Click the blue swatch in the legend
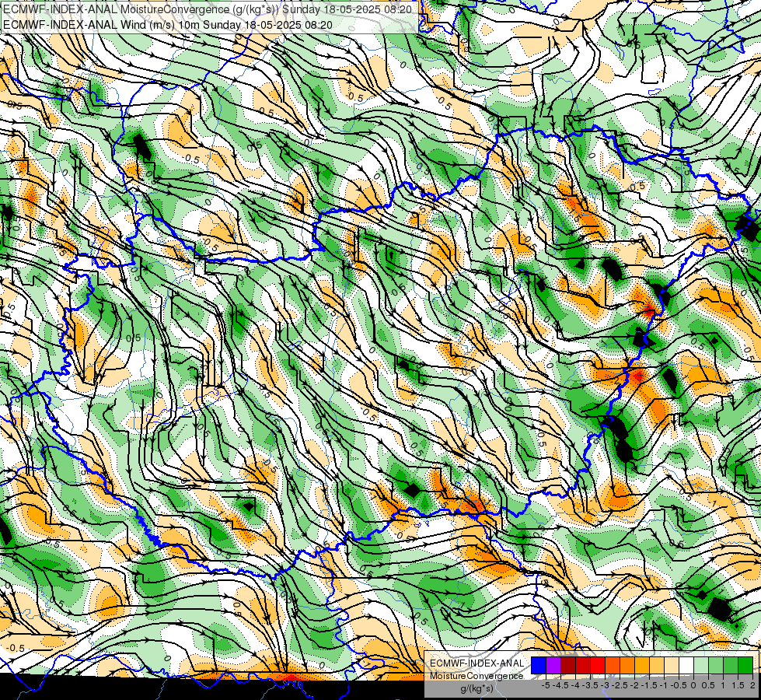The height and width of the screenshot is (700, 761). pos(539,665)
